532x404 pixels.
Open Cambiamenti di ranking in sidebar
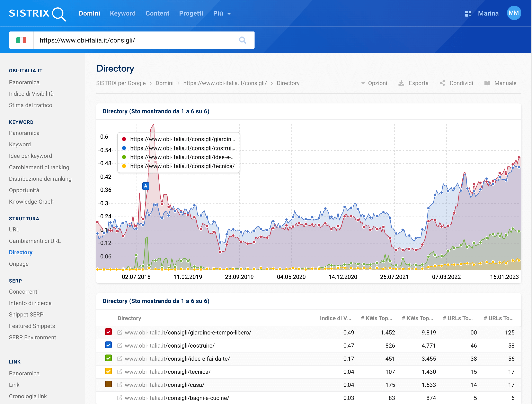(x=39, y=167)
